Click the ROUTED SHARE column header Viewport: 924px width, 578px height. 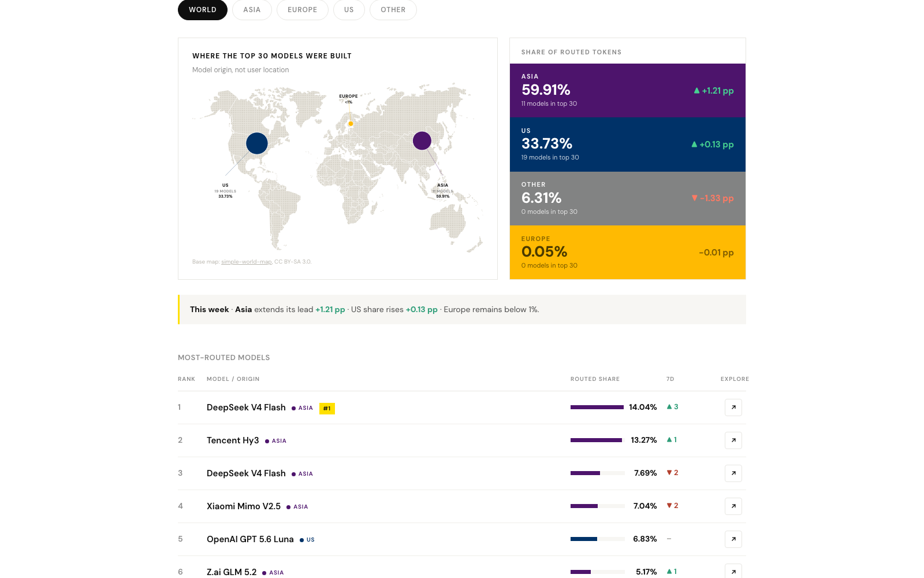[x=595, y=379]
